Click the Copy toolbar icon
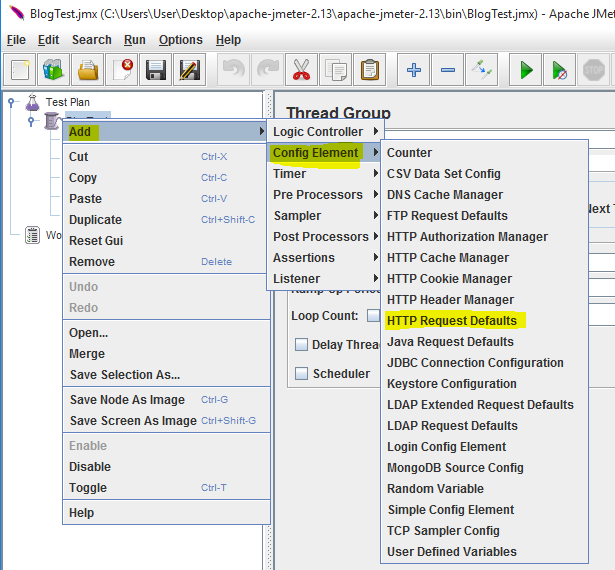The image size is (615, 570). 335,71
